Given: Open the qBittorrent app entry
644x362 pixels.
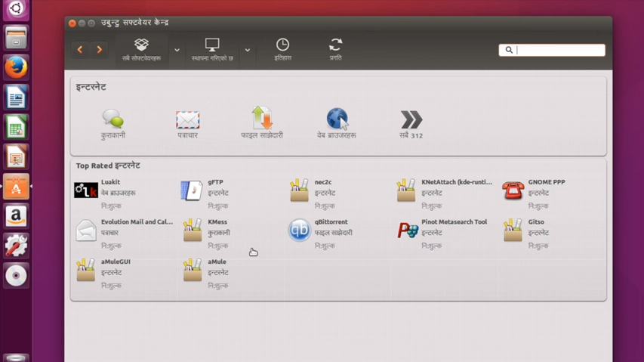Looking at the screenshot, I should click(x=338, y=234).
